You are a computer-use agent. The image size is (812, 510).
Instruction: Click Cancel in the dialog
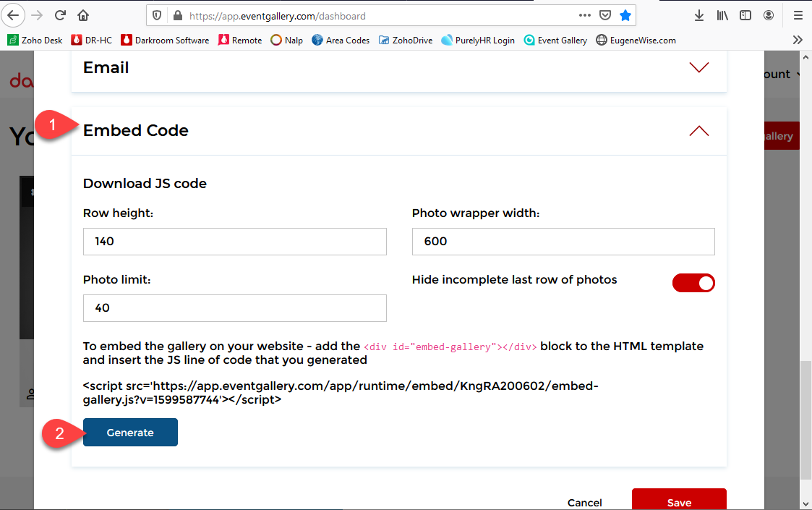[x=585, y=503]
